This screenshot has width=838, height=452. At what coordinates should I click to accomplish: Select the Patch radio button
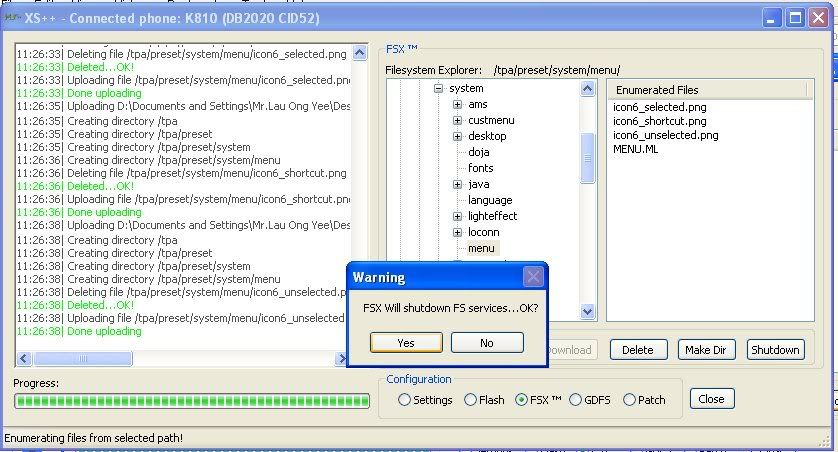pos(629,400)
